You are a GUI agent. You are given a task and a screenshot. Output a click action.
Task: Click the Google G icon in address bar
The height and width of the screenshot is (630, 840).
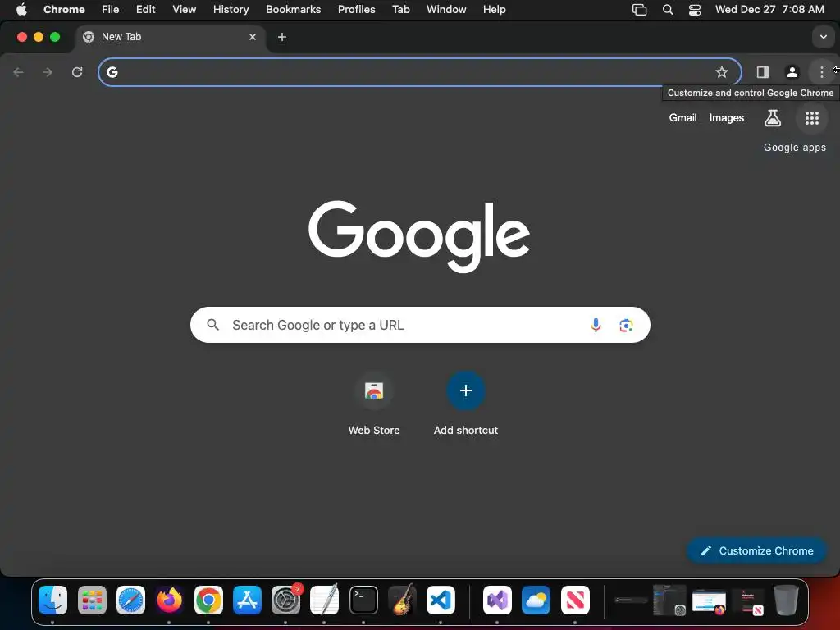tap(112, 72)
